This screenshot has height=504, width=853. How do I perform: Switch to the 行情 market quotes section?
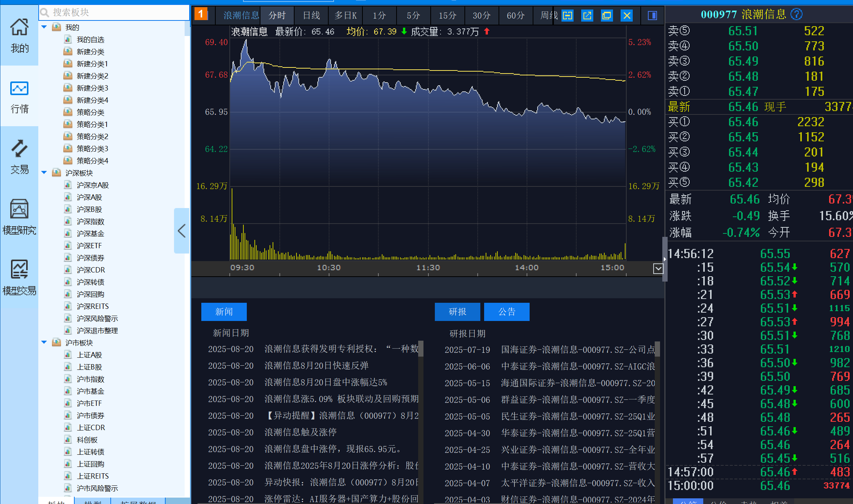click(19, 97)
